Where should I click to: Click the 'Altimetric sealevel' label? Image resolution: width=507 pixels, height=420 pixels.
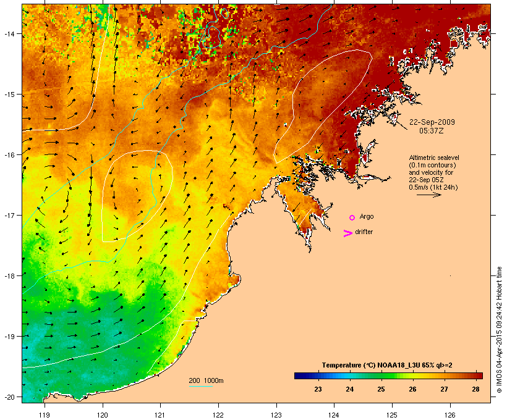coord(434,157)
